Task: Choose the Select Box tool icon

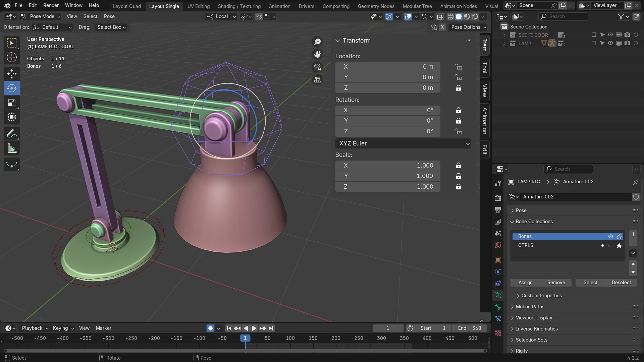Action: [x=12, y=43]
